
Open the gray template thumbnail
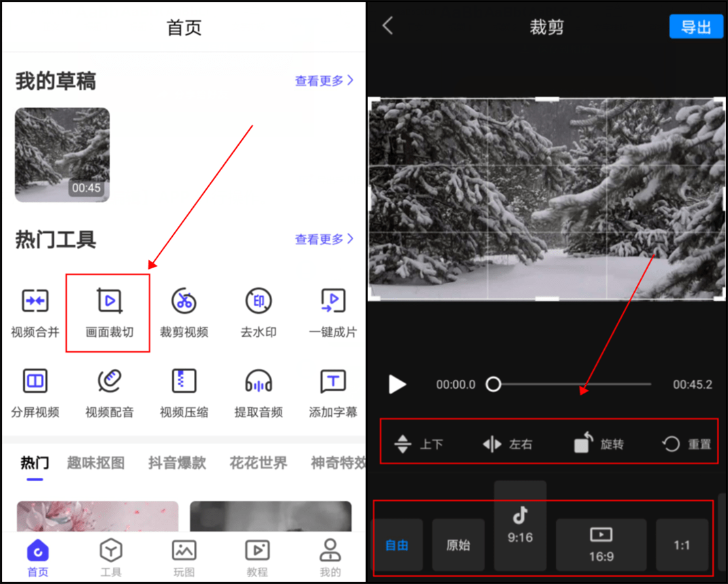[271, 516]
